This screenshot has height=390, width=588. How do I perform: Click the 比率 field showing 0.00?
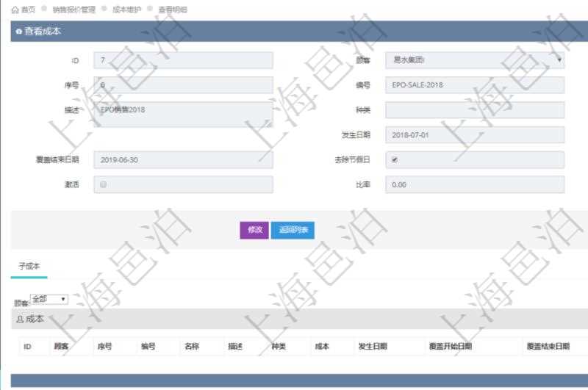pyautogui.click(x=475, y=184)
